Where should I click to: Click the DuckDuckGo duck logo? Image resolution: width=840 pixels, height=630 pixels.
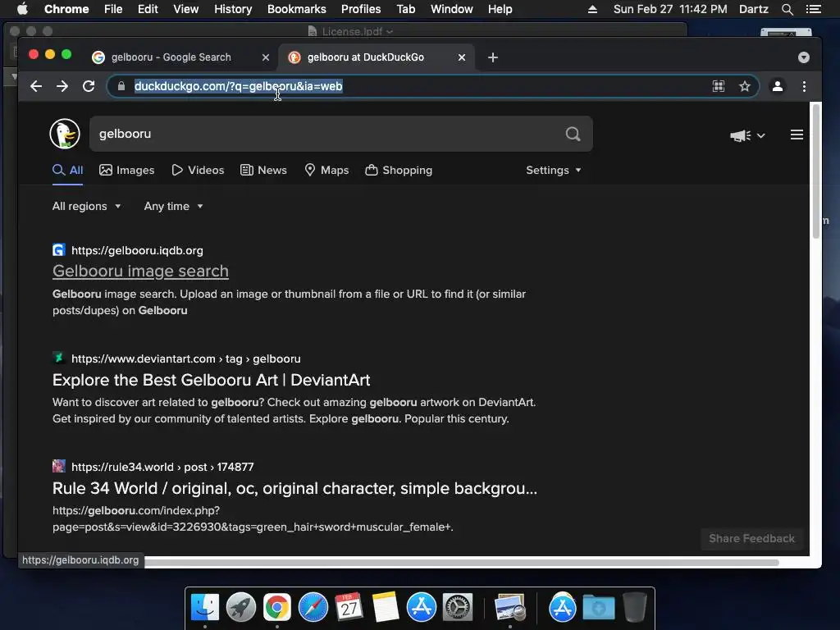click(65, 134)
